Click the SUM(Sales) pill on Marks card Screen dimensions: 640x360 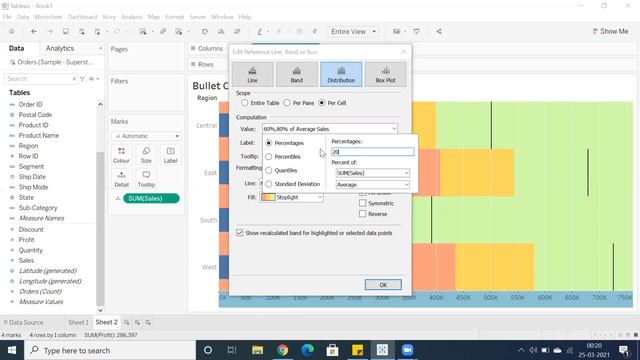(x=151, y=198)
